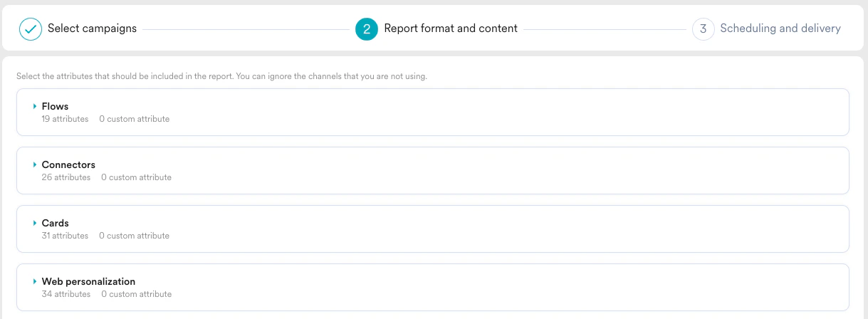Viewport: 868px width, 319px height.
Task: Click the 31 attributes count under Cards
Action: 65,236
